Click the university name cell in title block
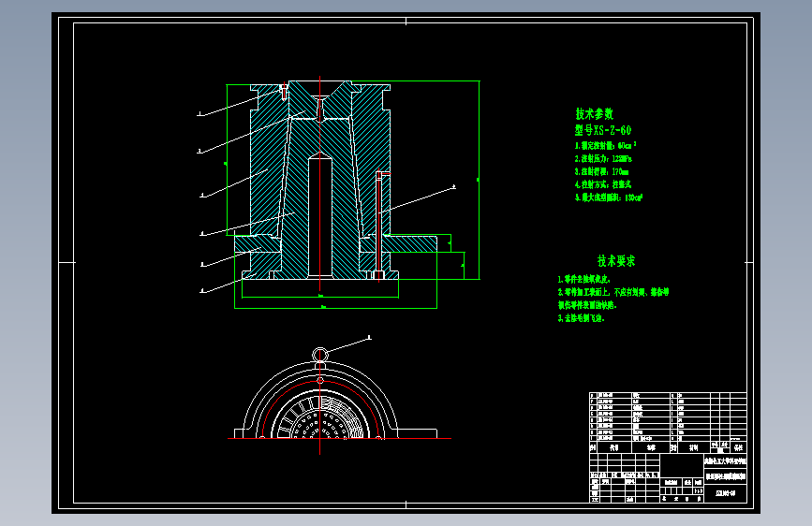This screenshot has width=812, height=526. click(726, 460)
